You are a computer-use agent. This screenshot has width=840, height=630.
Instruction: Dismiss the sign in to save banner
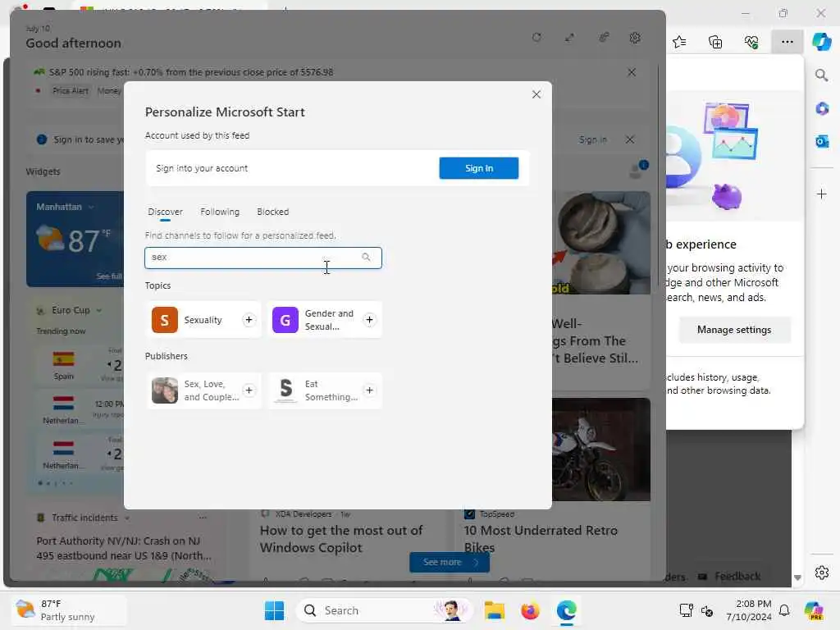630,139
